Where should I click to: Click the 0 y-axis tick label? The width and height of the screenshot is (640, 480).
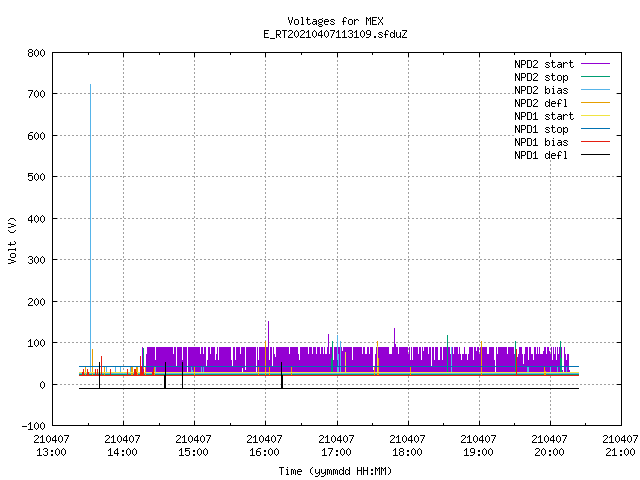pos(42,384)
